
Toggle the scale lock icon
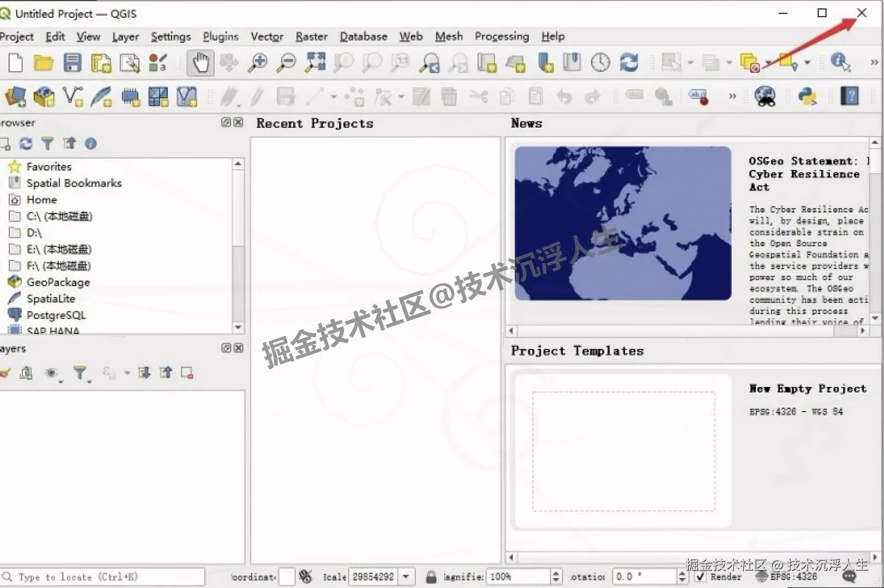(431, 577)
